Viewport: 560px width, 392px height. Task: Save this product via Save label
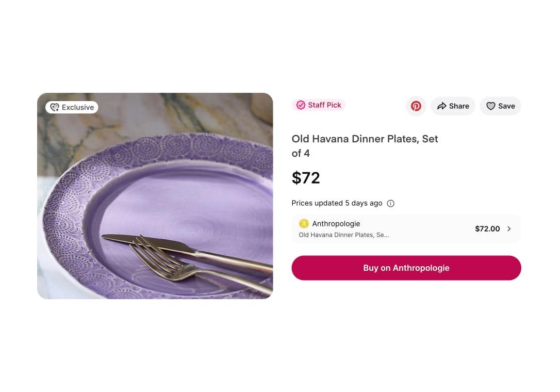pos(506,106)
